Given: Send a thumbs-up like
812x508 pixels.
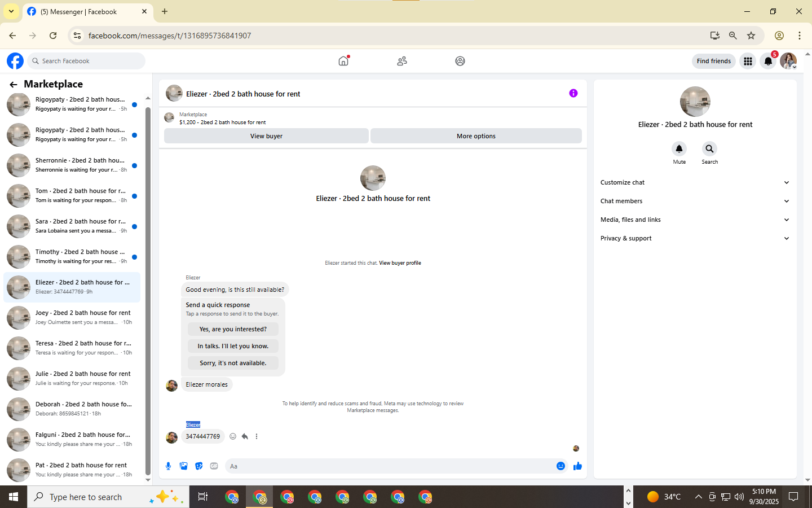Looking at the screenshot, I should coord(577,466).
